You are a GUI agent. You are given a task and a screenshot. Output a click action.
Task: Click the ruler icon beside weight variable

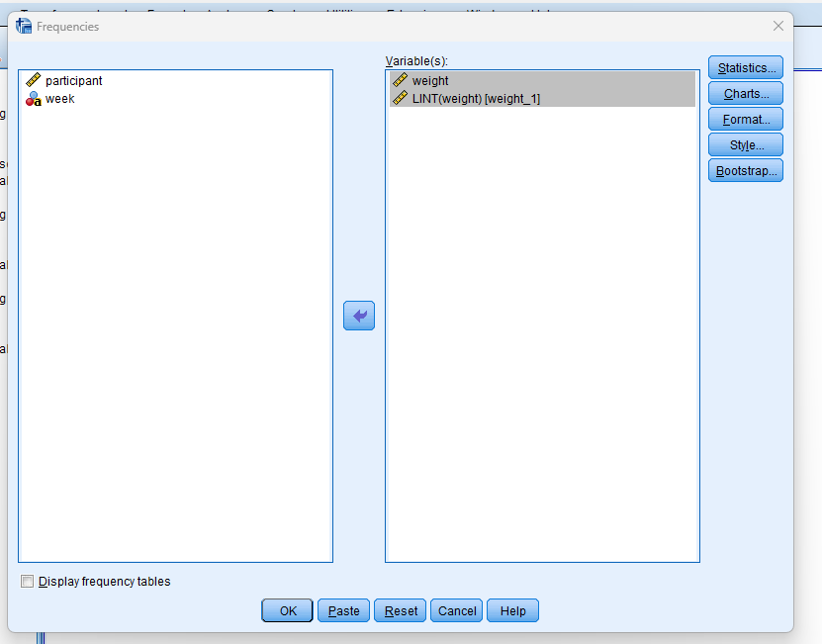pyautogui.click(x=400, y=81)
